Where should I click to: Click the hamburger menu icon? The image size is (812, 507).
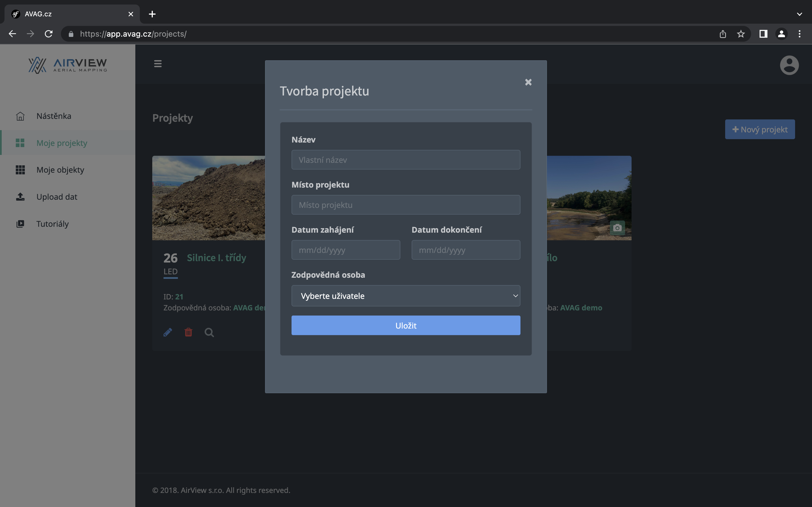pyautogui.click(x=158, y=64)
